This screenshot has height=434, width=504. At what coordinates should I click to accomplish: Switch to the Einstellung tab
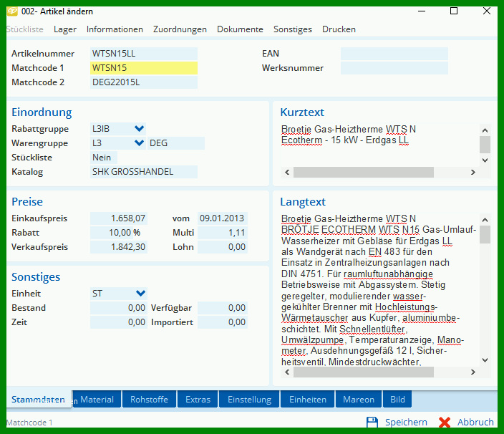coord(249,400)
